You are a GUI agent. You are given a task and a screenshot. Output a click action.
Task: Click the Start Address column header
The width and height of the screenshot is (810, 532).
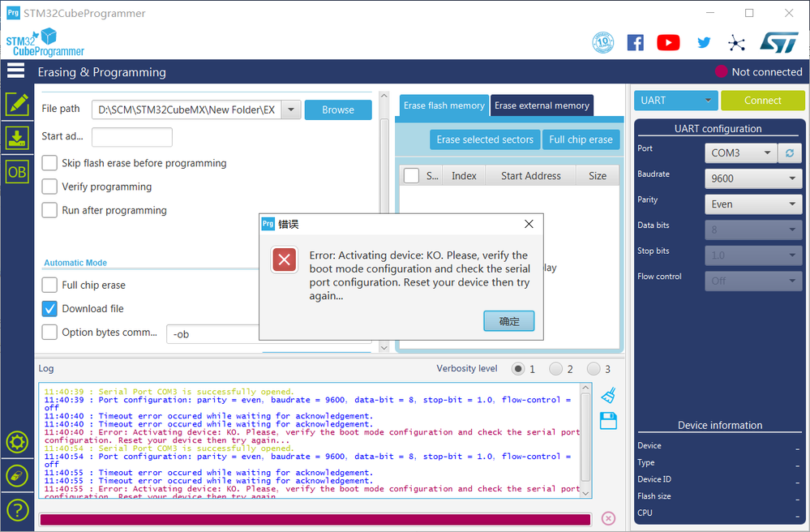pyautogui.click(x=530, y=176)
